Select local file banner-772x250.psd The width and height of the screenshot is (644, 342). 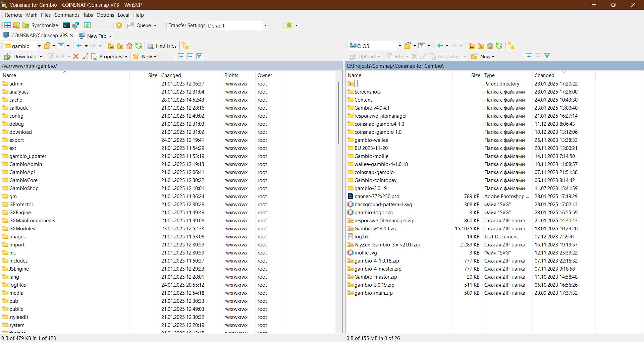click(x=377, y=196)
